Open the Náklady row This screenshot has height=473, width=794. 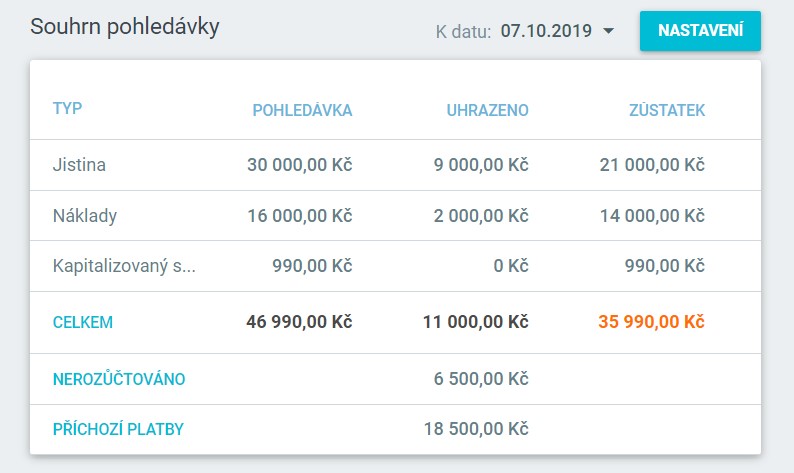84,215
